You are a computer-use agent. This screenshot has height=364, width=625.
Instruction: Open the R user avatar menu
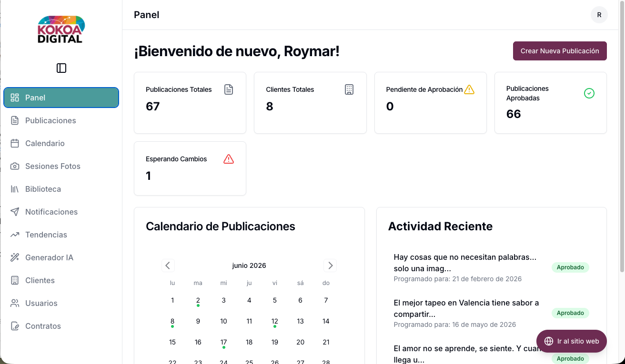(599, 15)
